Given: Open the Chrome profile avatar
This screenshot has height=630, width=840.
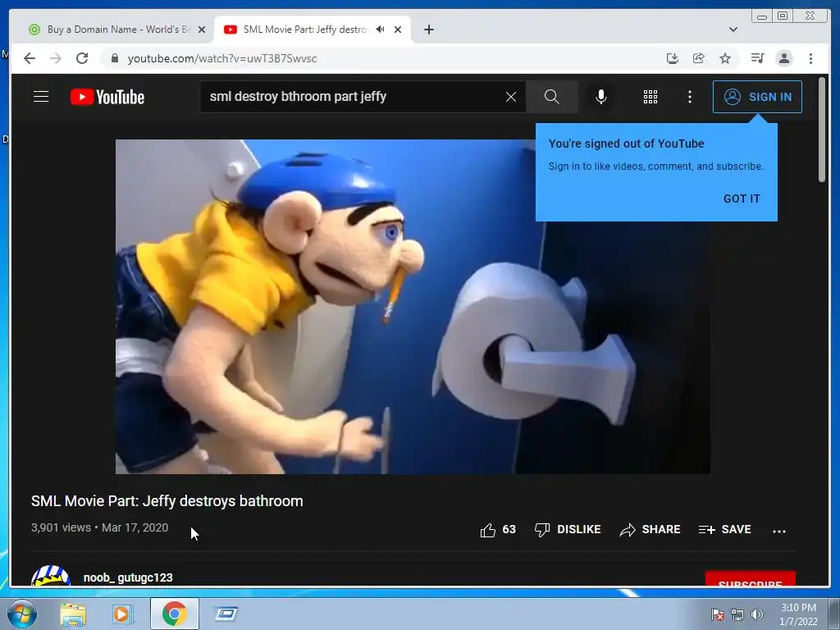Looking at the screenshot, I should tap(784, 58).
